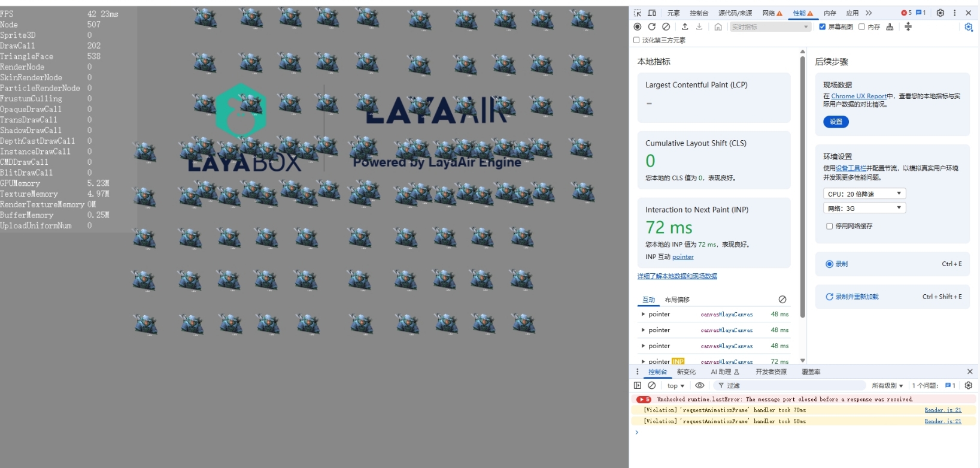Start recording with the performance toolbar record icon

pyautogui.click(x=638, y=26)
